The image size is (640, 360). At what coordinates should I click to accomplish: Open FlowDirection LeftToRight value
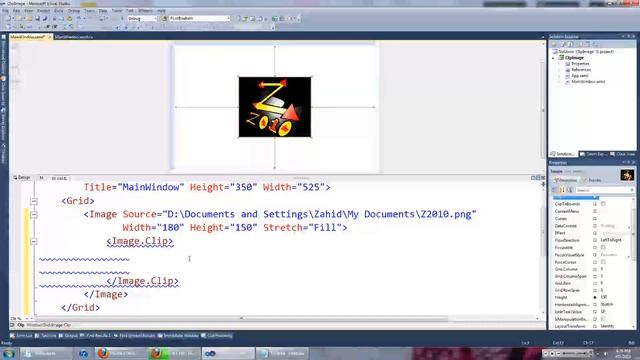[611, 240]
